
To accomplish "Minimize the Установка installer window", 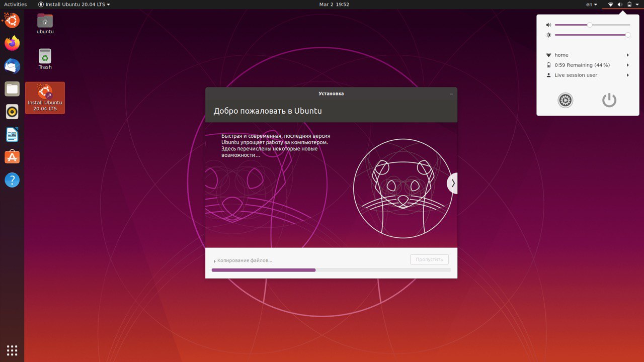I will tap(451, 94).
